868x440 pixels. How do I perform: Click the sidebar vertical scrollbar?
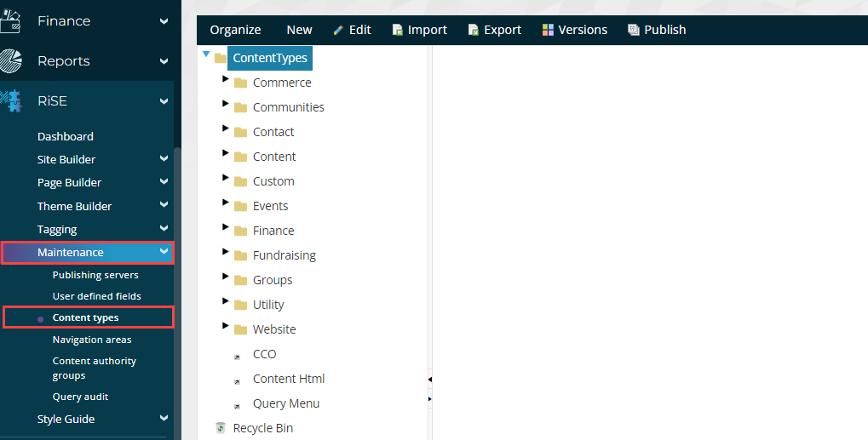[x=177, y=289]
